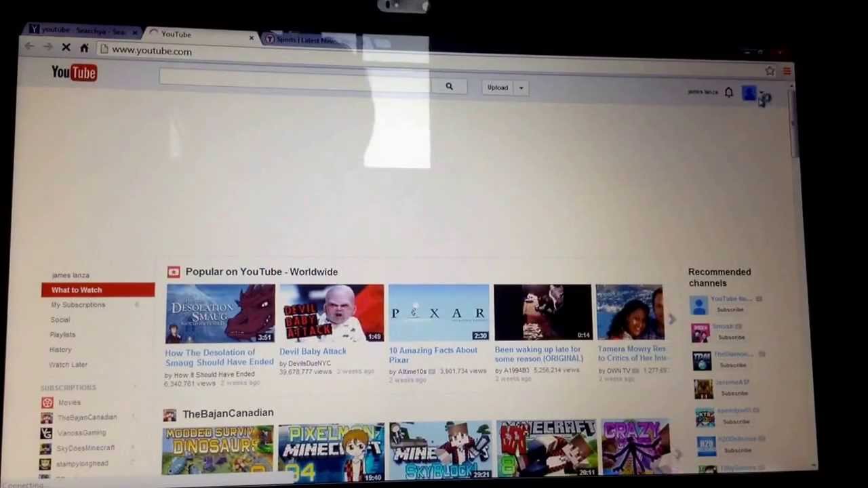Click the SUBSCRIPTIONS sidebar heading
This screenshot has height=488, width=868.
68,388
